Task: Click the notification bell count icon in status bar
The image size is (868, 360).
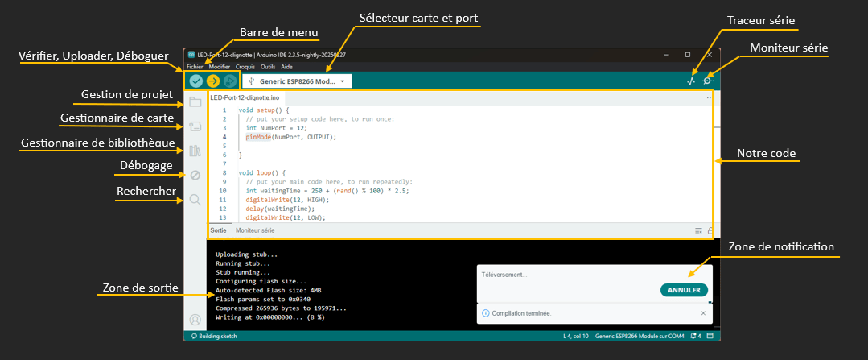Action: point(697,336)
